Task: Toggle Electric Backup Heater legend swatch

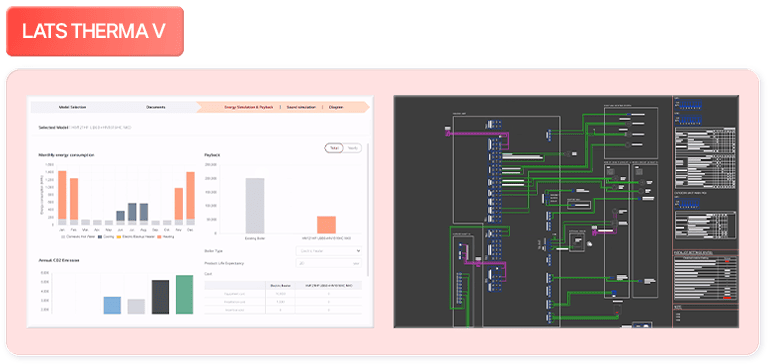Action: (x=119, y=237)
